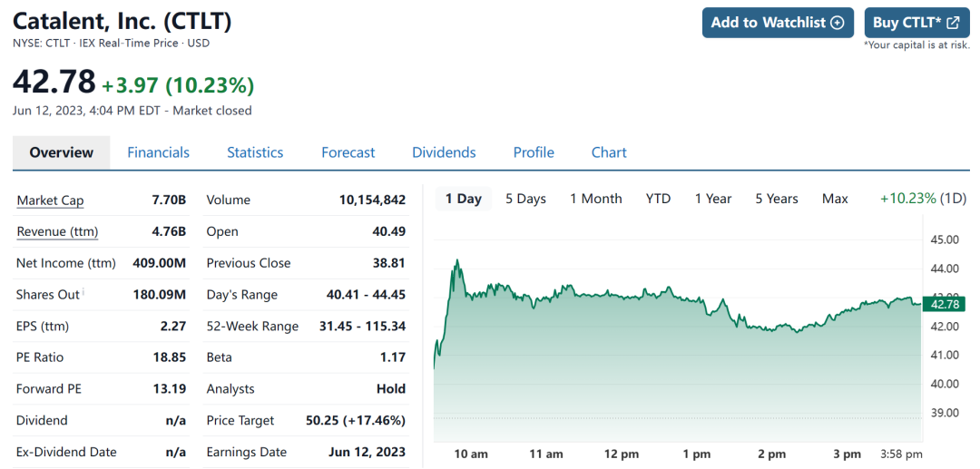Screen dimensions: 980x469
Task: Show the Max chart history
Action: pos(835,199)
